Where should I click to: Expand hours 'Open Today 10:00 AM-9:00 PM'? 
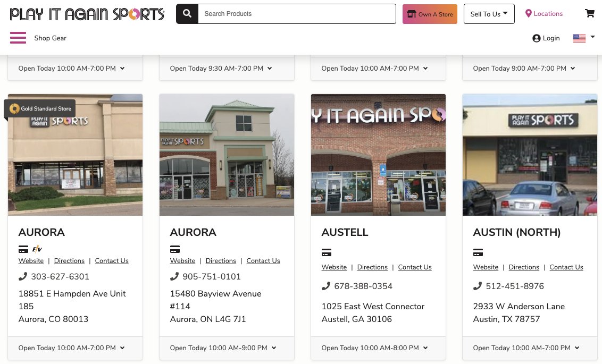click(x=223, y=348)
